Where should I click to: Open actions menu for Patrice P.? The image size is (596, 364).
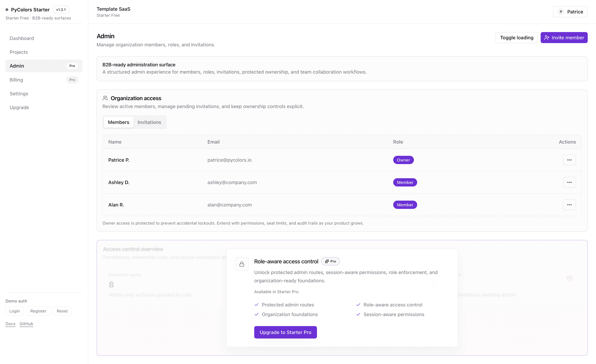[569, 160]
